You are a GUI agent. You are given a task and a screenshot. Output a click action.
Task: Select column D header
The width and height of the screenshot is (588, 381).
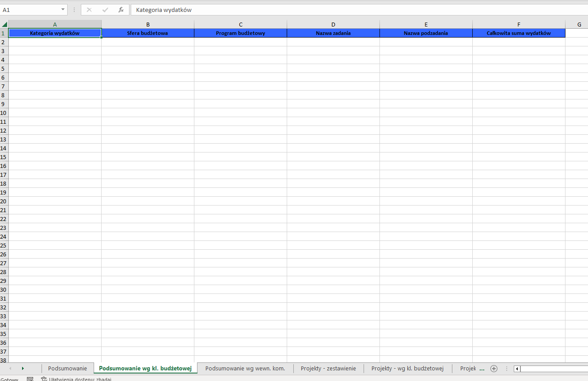coord(333,24)
